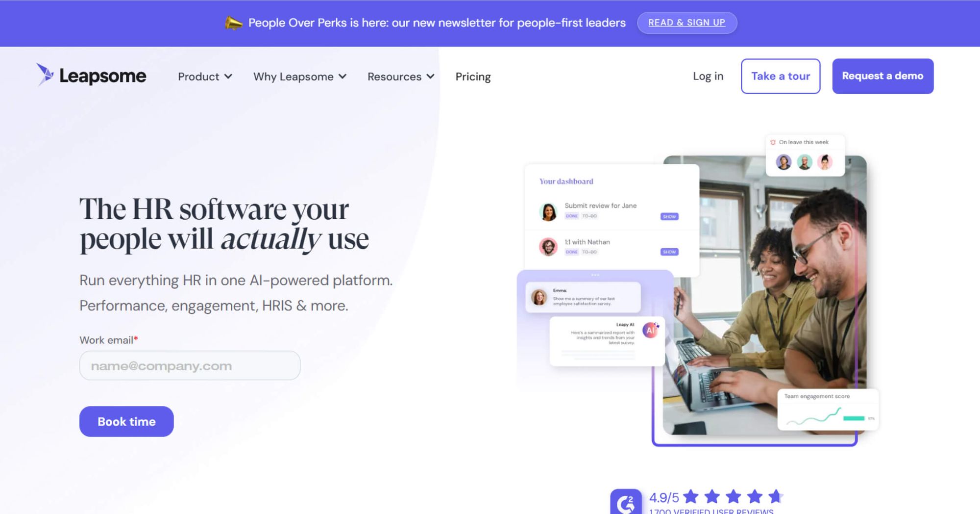Viewport: 980px width, 514px height.
Task: Click the Book time button
Action: [x=126, y=421]
